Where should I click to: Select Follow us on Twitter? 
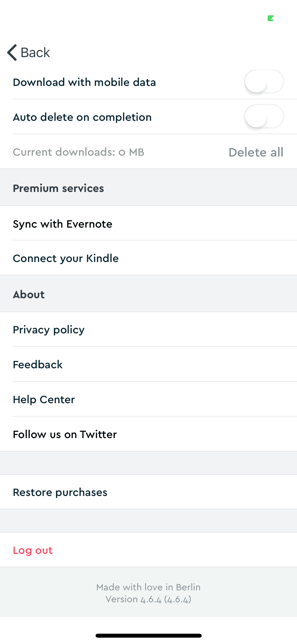(x=65, y=434)
